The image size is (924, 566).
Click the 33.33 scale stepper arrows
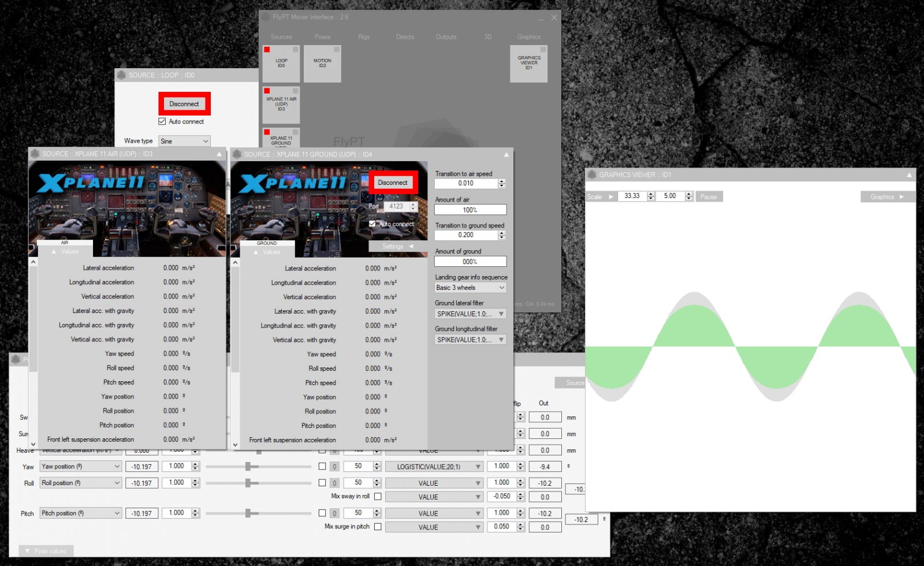pyautogui.click(x=651, y=196)
